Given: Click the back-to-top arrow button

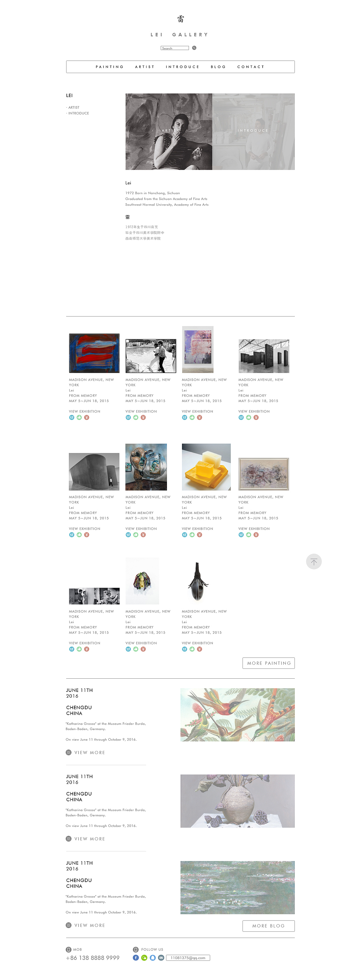Looking at the screenshot, I should pyautogui.click(x=314, y=562).
